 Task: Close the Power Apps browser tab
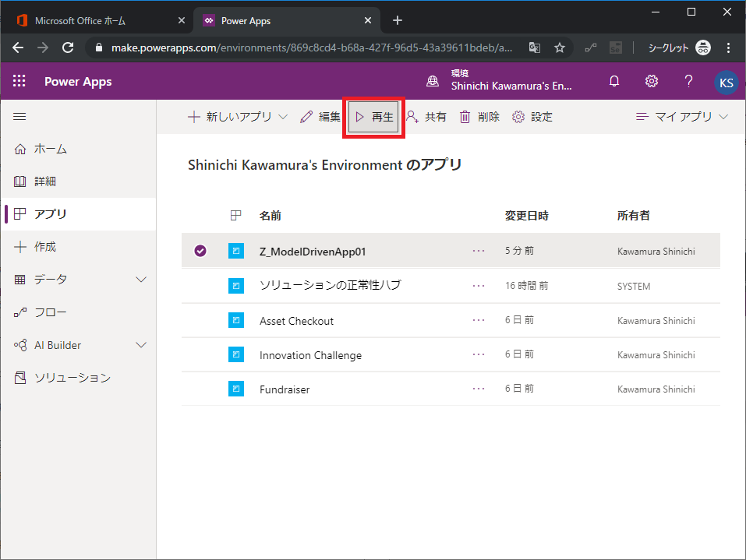point(368,20)
